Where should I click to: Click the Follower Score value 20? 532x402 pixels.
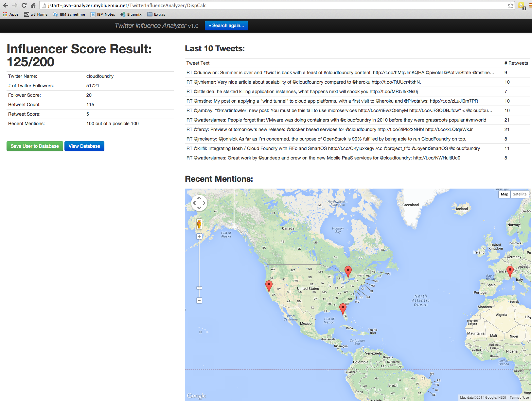(x=89, y=95)
